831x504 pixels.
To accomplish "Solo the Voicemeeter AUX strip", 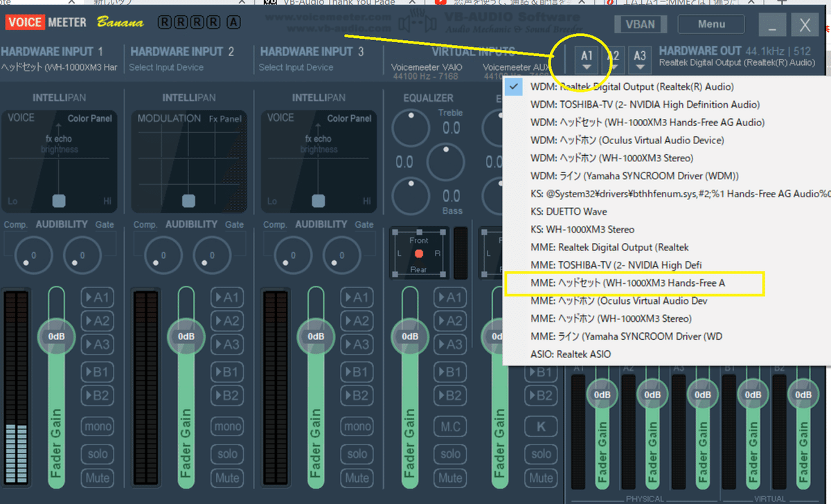I will coord(541,454).
